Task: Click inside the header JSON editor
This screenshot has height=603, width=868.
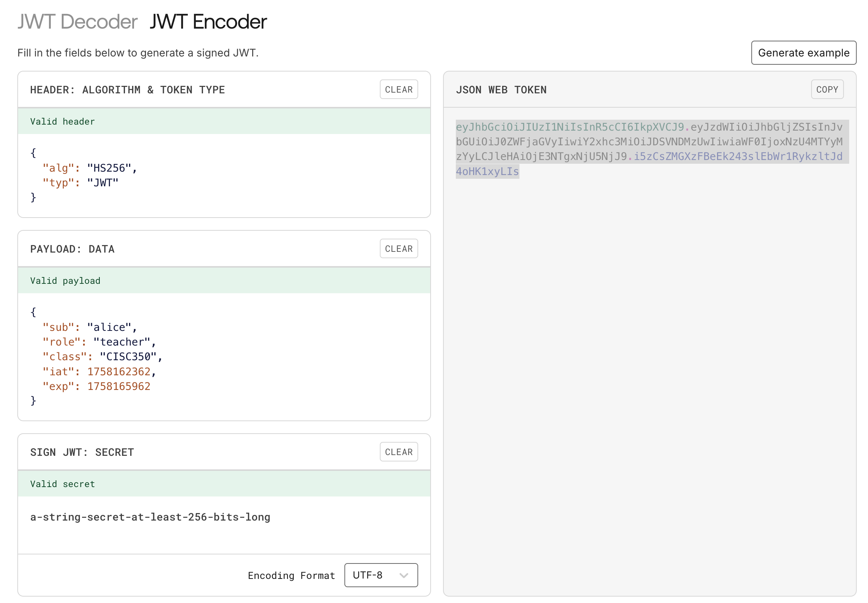Action: click(x=189, y=174)
